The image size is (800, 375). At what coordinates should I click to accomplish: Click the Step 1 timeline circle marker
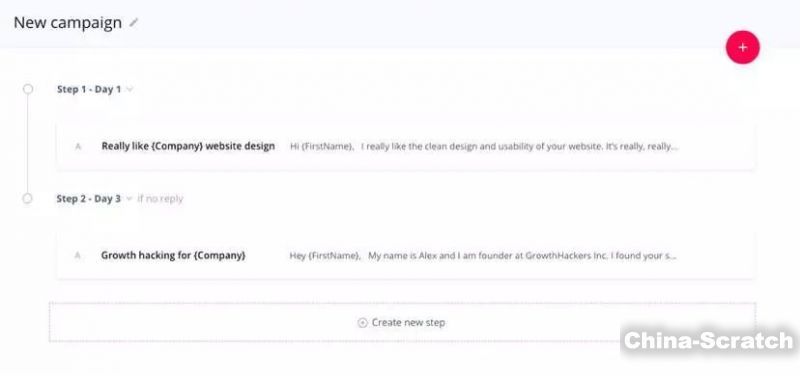pyautogui.click(x=28, y=89)
